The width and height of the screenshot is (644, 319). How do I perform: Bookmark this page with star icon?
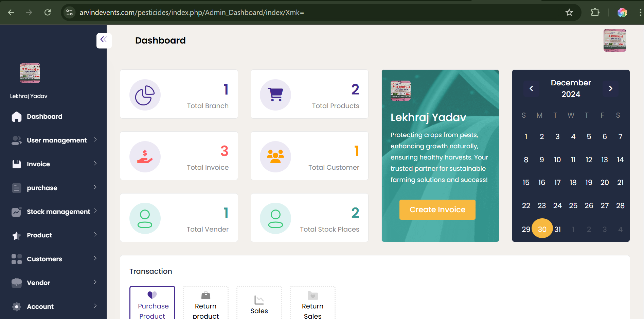(569, 13)
